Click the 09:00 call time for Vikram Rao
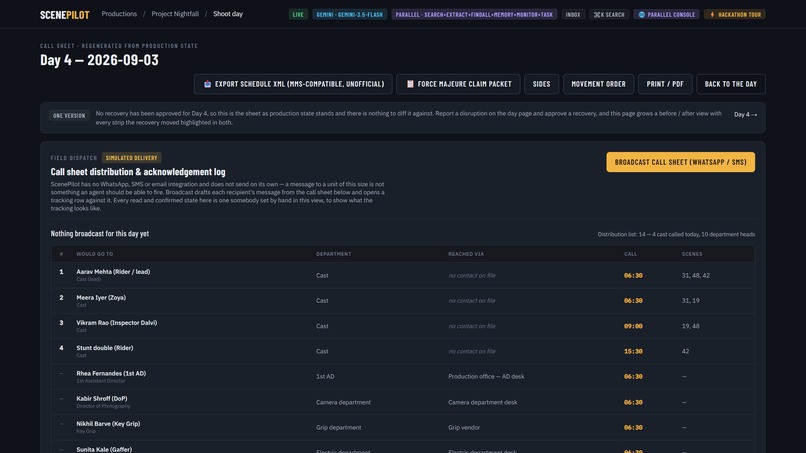The height and width of the screenshot is (453, 806). click(633, 326)
